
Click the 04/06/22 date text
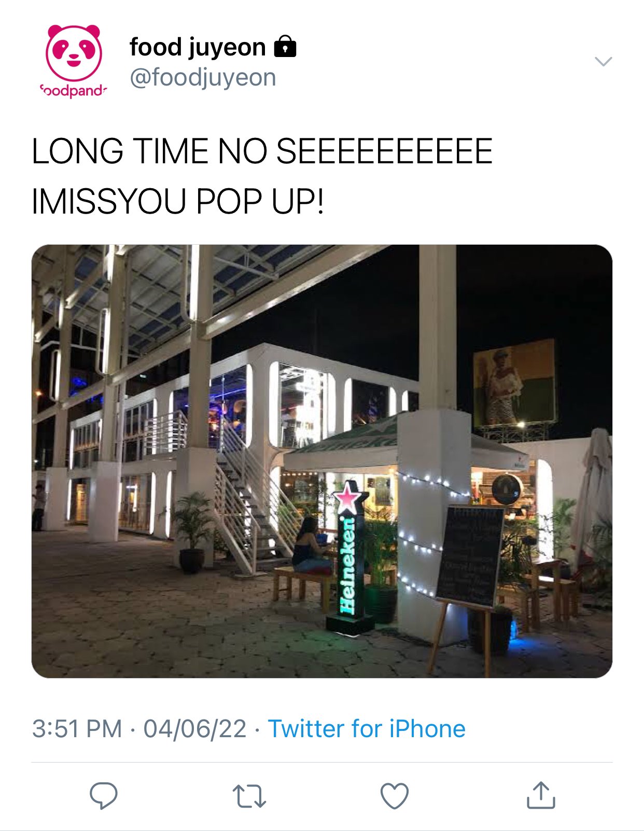pyautogui.click(x=195, y=728)
